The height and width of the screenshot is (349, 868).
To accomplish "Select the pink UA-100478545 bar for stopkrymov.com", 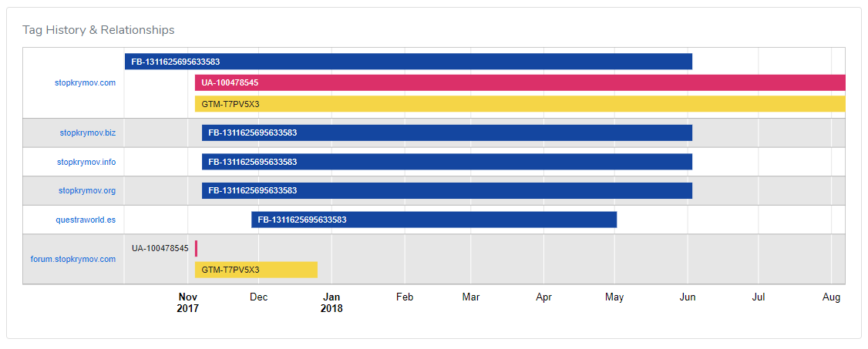I will point(520,83).
